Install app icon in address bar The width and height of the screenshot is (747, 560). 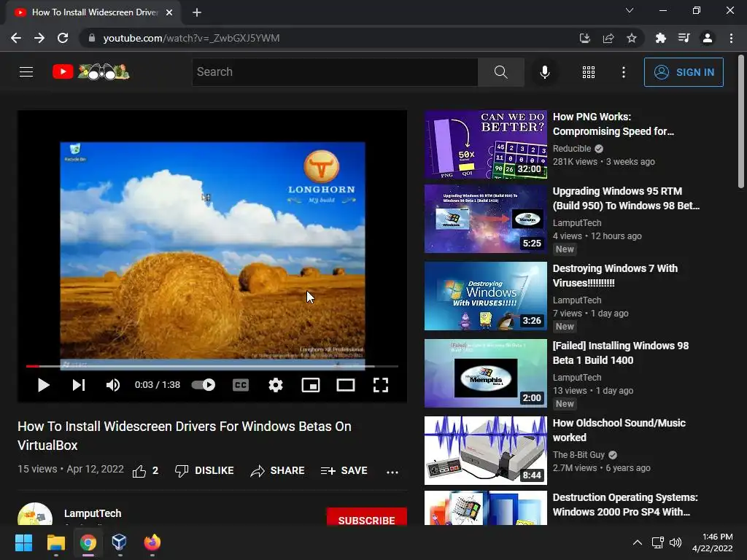[584, 38]
